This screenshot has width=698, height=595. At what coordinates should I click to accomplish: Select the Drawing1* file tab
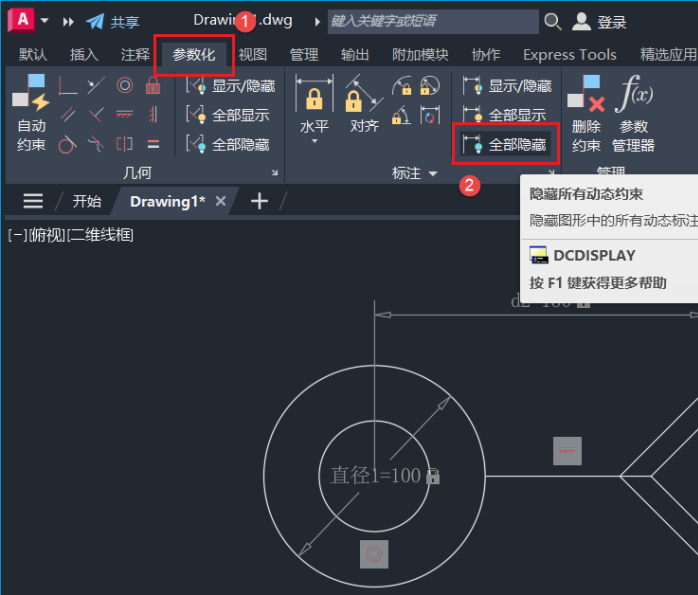pyautogui.click(x=167, y=201)
